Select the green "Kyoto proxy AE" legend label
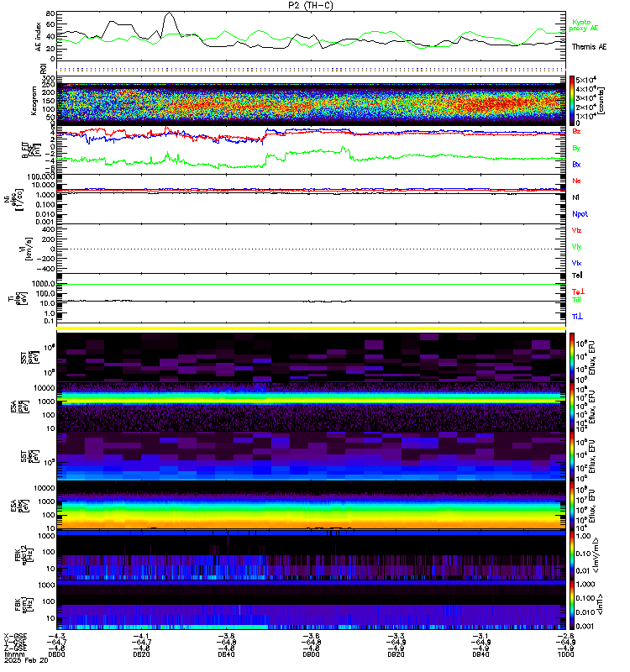This screenshot has height=672, width=630. point(583,25)
